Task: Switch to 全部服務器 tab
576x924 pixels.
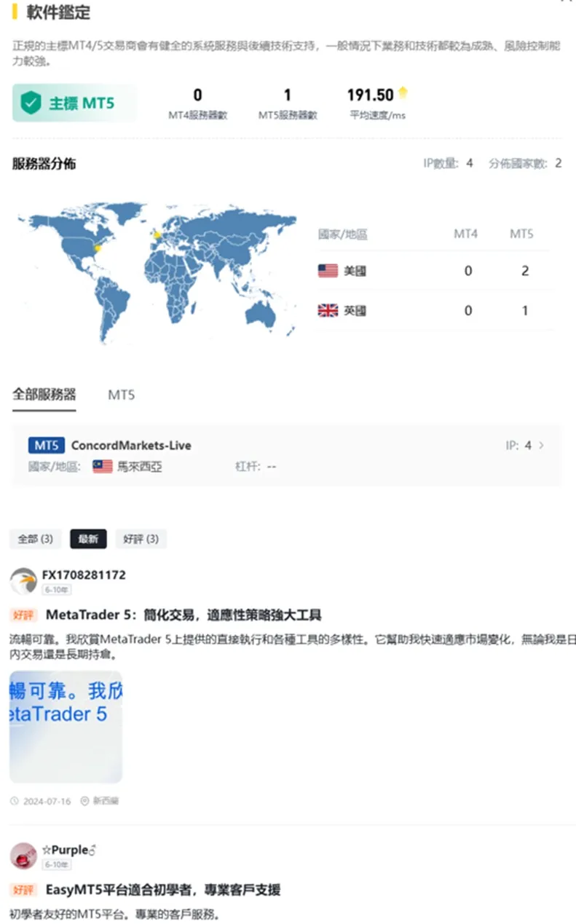Action: point(44,395)
